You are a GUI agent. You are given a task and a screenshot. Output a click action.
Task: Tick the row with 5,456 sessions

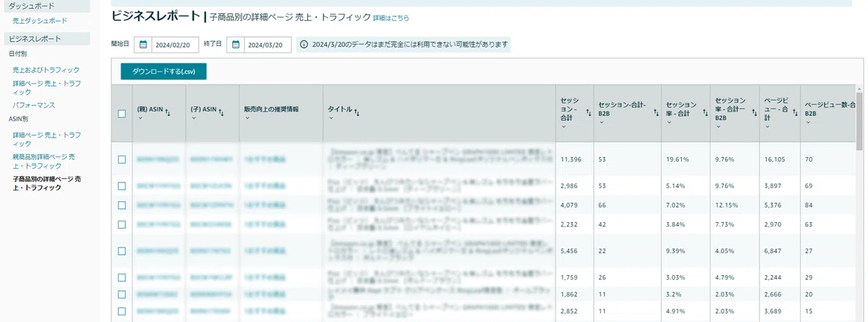point(122,250)
